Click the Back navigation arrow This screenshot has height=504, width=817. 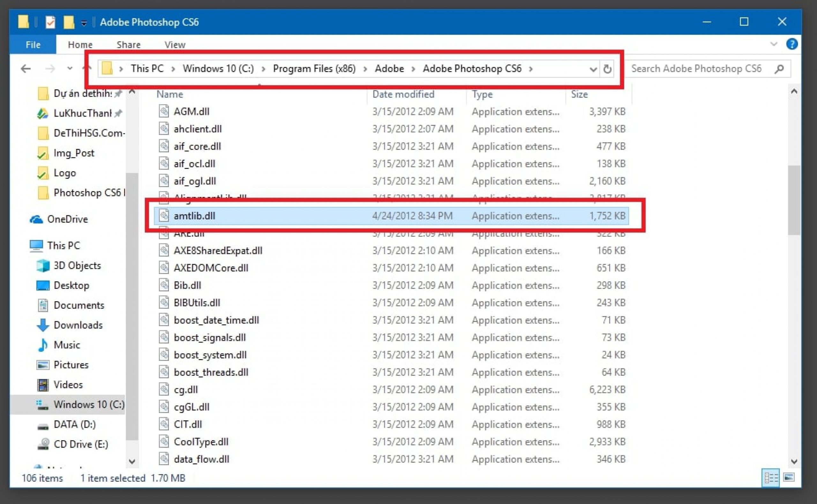[x=26, y=69]
